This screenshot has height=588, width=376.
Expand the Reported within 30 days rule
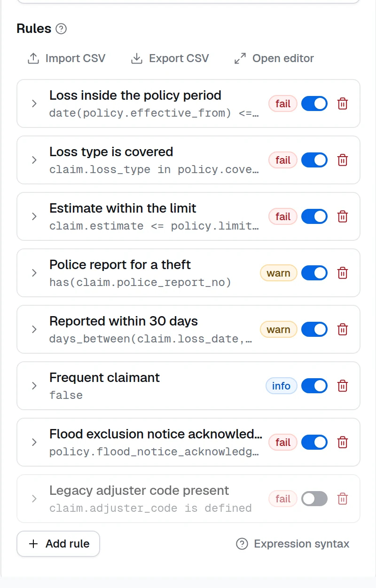tap(34, 329)
